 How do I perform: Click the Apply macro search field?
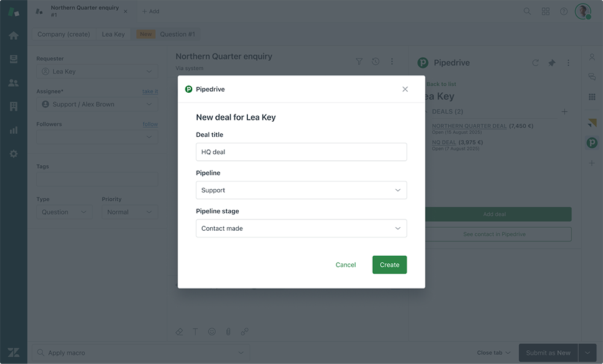tap(140, 353)
